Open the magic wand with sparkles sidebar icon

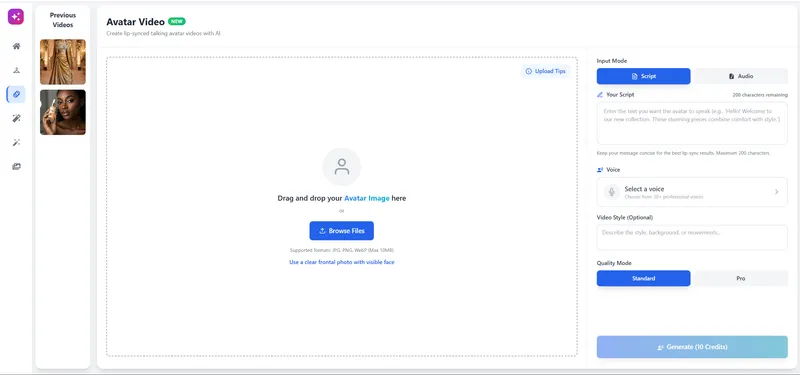(x=16, y=118)
